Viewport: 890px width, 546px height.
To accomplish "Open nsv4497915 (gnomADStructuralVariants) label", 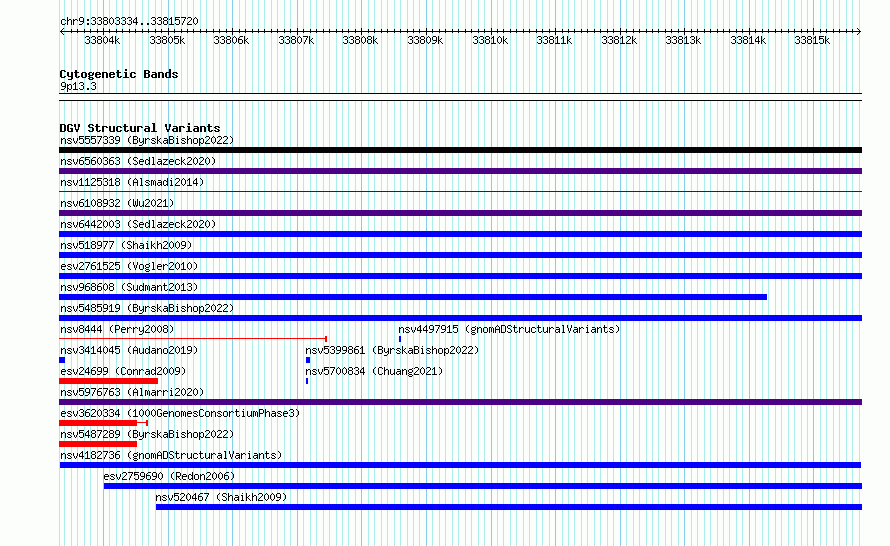I will point(509,329).
